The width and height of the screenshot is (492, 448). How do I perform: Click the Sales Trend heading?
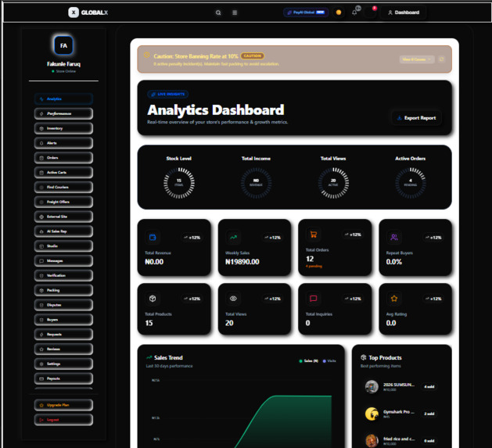click(x=168, y=357)
